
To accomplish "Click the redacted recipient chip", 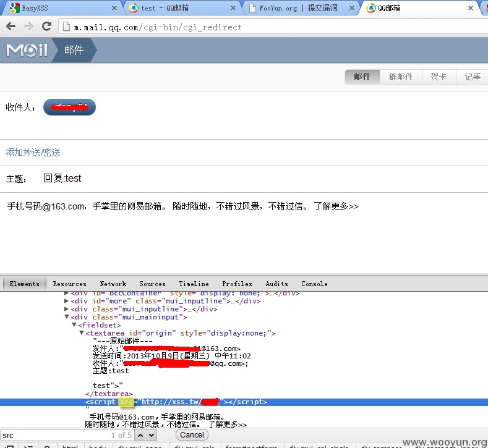I will coord(69,108).
